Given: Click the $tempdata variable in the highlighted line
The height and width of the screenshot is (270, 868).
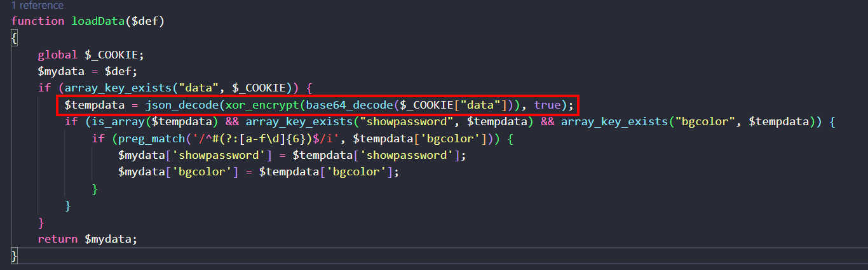Looking at the screenshot, I should (x=94, y=104).
